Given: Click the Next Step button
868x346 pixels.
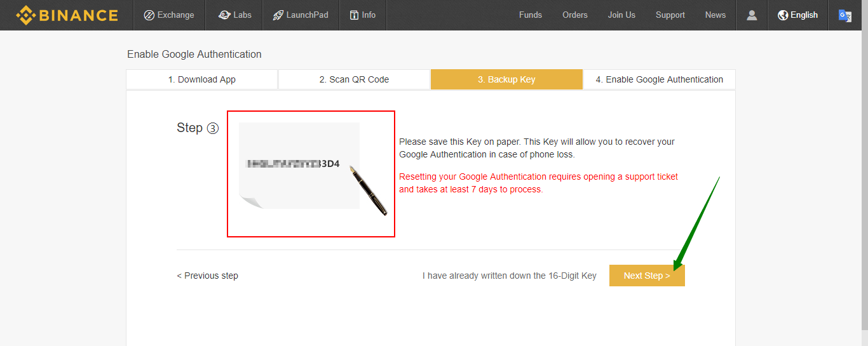Looking at the screenshot, I should (x=647, y=276).
